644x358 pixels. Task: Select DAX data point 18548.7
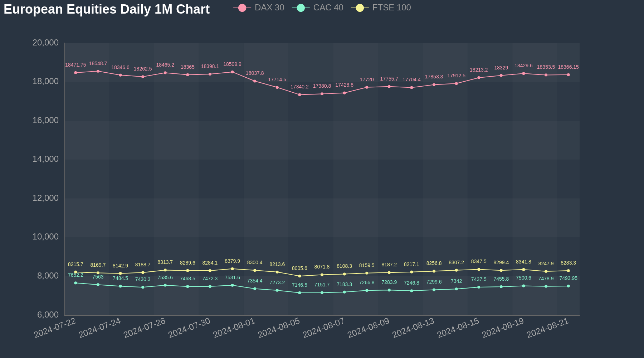98,71
